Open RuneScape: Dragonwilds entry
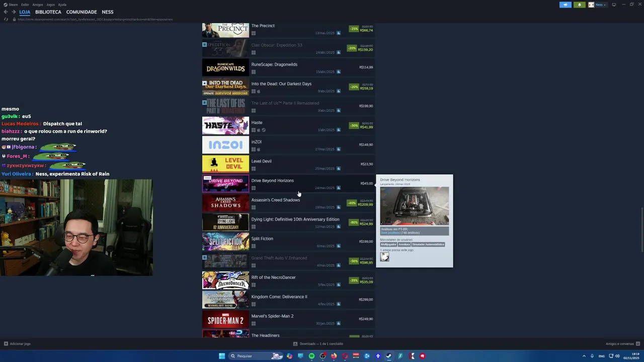The image size is (644, 362). click(287, 67)
